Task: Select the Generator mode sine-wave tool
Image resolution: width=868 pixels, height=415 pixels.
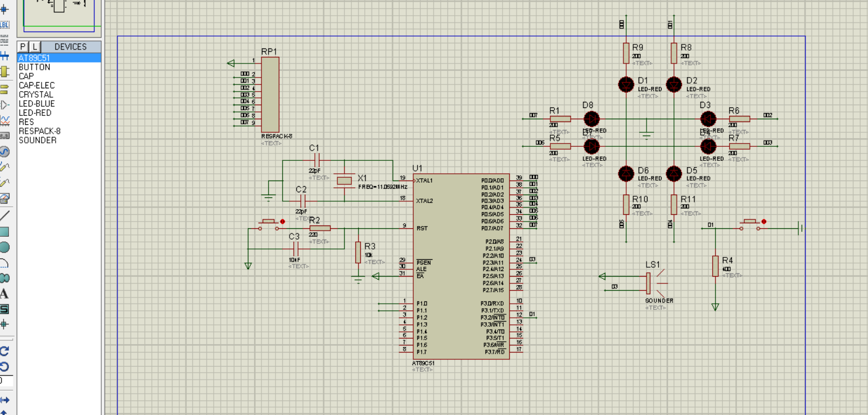Action: pos(4,151)
